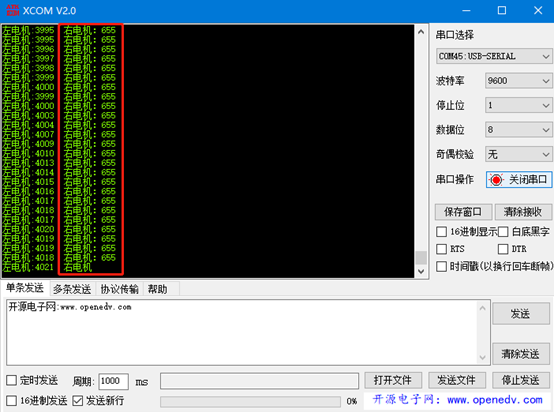554x412 pixels.
Task: Click send box scroll down arrow
Action: [482, 358]
